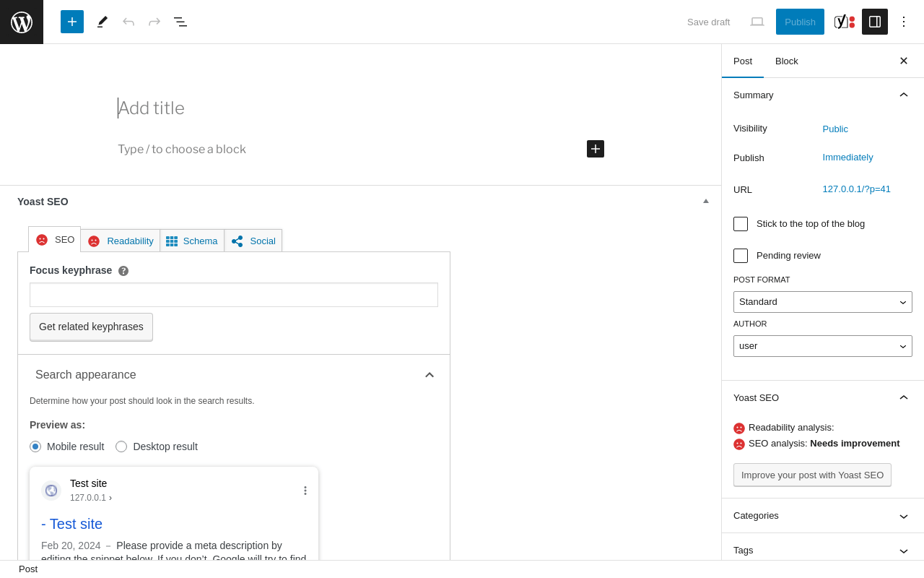Image resolution: width=924 pixels, height=578 pixels.
Task: Click the WordPress logo icon
Action: pyautogui.click(x=22, y=22)
